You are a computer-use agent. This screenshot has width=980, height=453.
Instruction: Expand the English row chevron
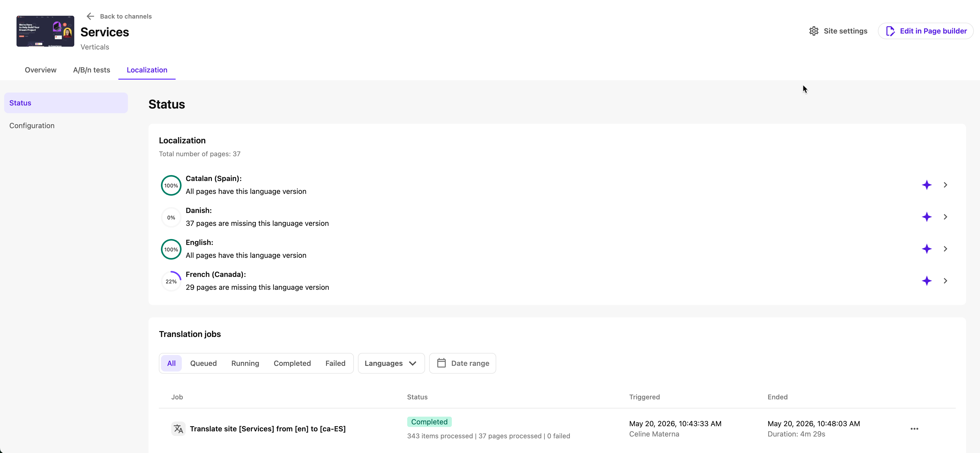[945, 249]
